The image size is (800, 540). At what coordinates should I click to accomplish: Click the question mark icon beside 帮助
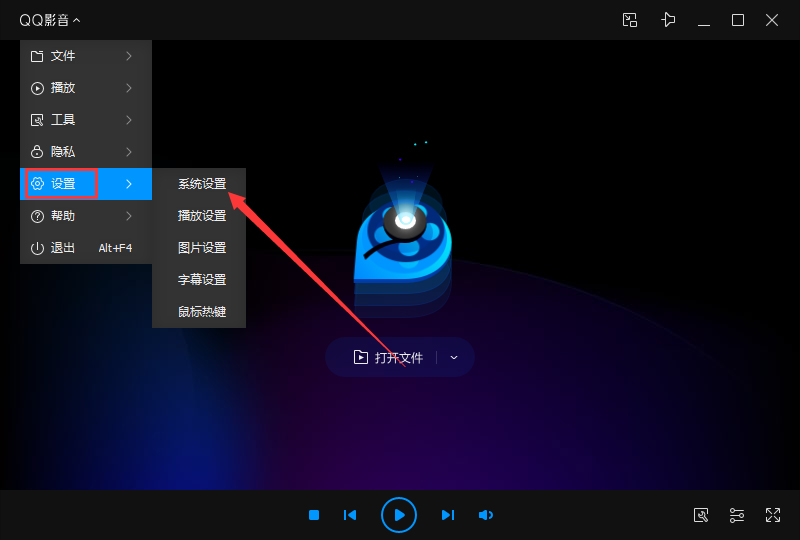click(37, 216)
